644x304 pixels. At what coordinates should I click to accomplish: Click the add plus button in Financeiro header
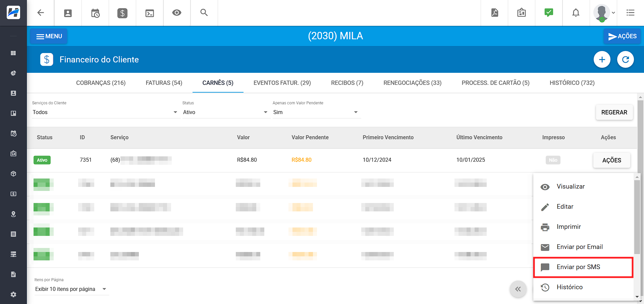[602, 60]
